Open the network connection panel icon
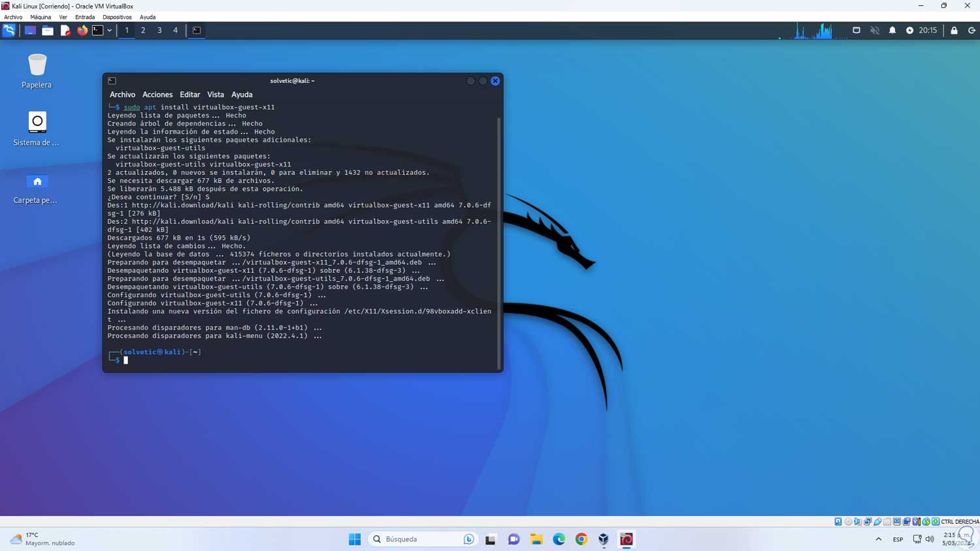980x551 pixels. [x=857, y=31]
